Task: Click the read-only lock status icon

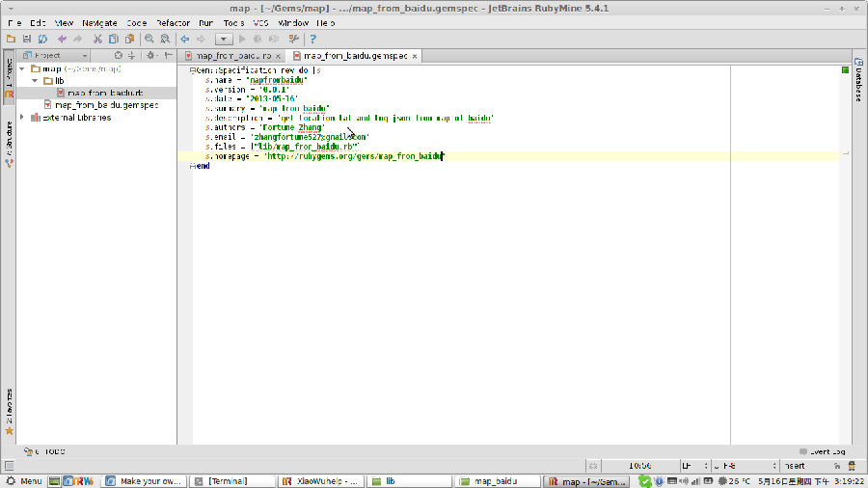Action: 837,466
